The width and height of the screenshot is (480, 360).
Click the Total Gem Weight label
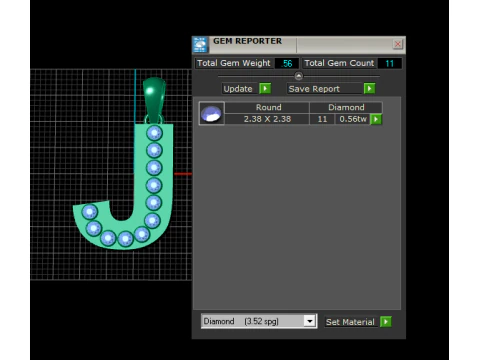pyautogui.click(x=234, y=63)
